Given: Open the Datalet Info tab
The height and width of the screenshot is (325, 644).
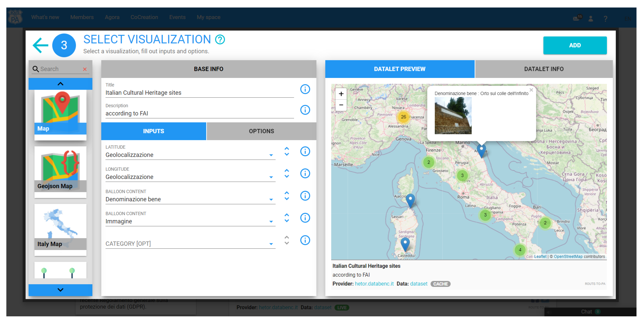Looking at the screenshot, I should (x=544, y=69).
